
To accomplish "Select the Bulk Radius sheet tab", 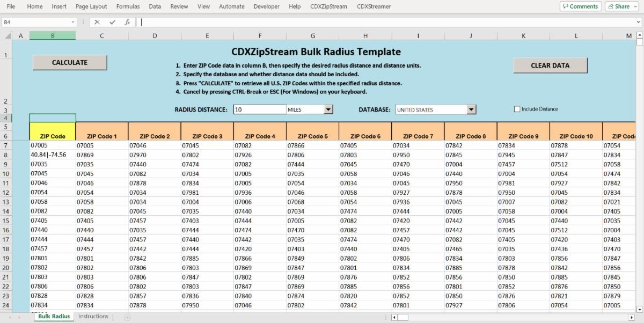I will pyautogui.click(x=54, y=317).
